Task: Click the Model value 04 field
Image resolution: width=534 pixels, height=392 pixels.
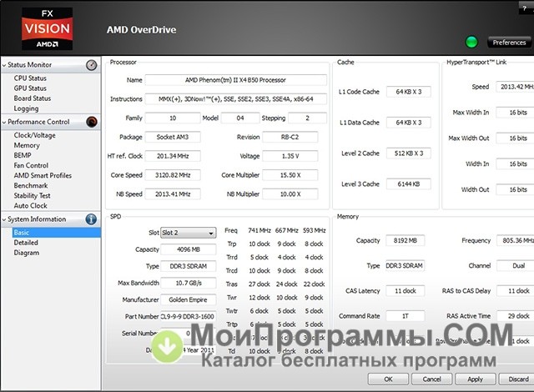Action: pyautogui.click(x=240, y=118)
